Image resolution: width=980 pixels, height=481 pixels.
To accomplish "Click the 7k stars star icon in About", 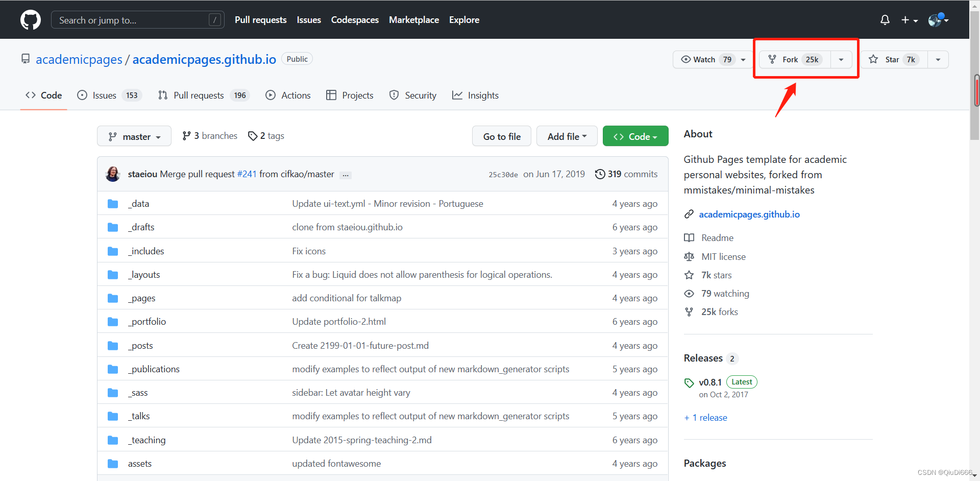I will pos(689,275).
